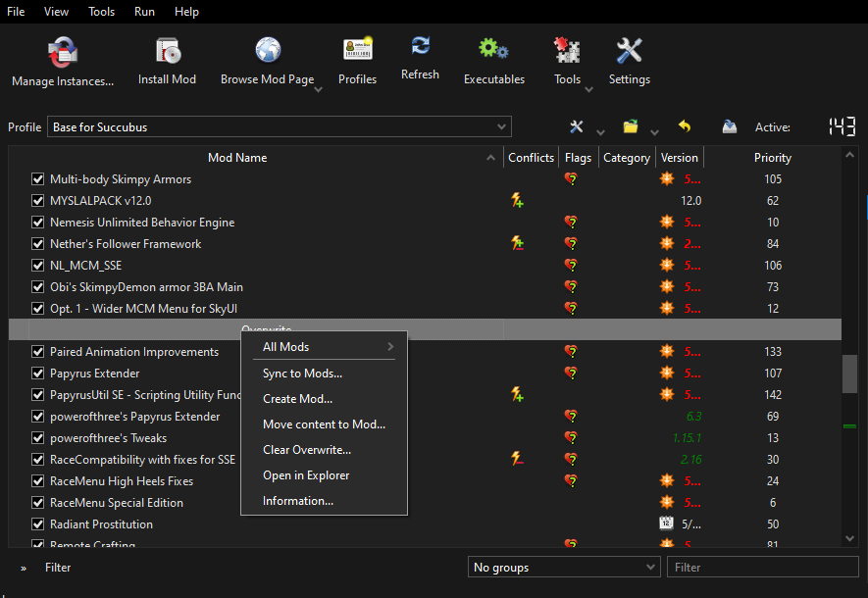The width and height of the screenshot is (868, 598).
Task: Choose Open in Explorer
Action: 324,475
